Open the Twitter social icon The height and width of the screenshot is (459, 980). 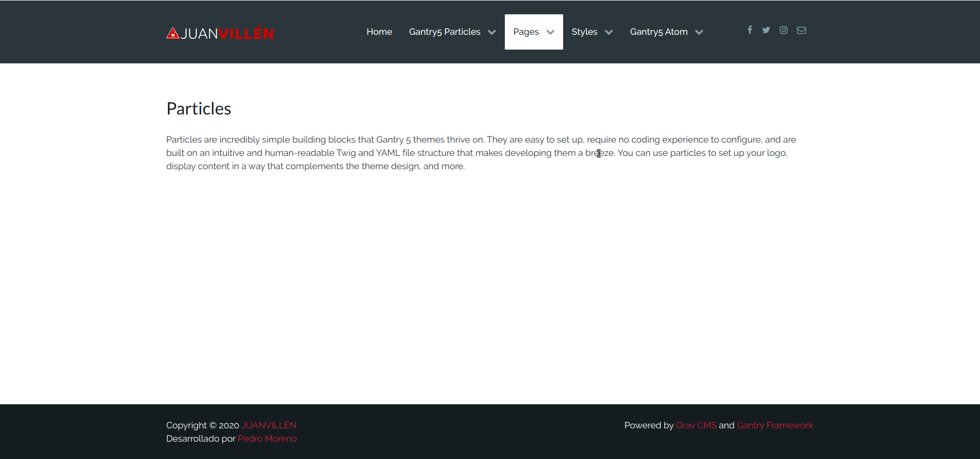pyautogui.click(x=766, y=30)
